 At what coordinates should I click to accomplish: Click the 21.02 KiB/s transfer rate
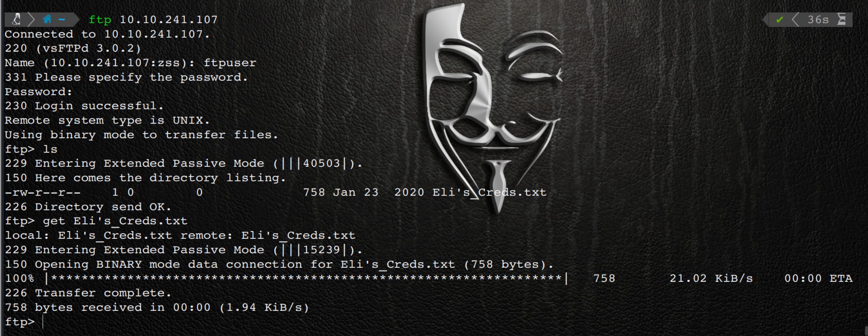[711, 279]
